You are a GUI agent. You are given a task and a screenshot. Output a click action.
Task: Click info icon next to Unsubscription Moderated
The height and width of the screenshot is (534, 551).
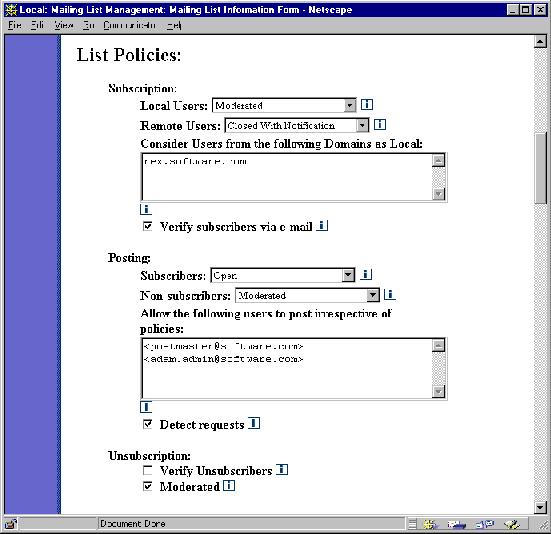pos(229,486)
